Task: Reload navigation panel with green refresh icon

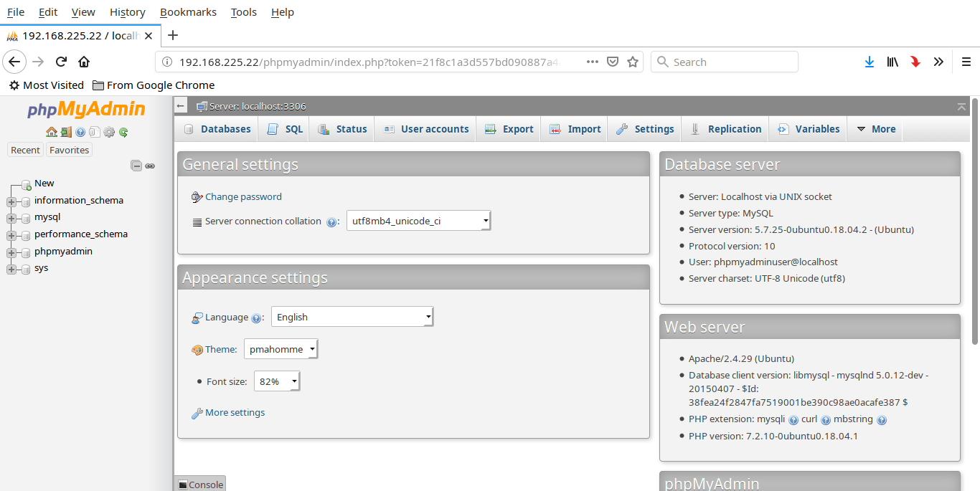Action: click(123, 132)
